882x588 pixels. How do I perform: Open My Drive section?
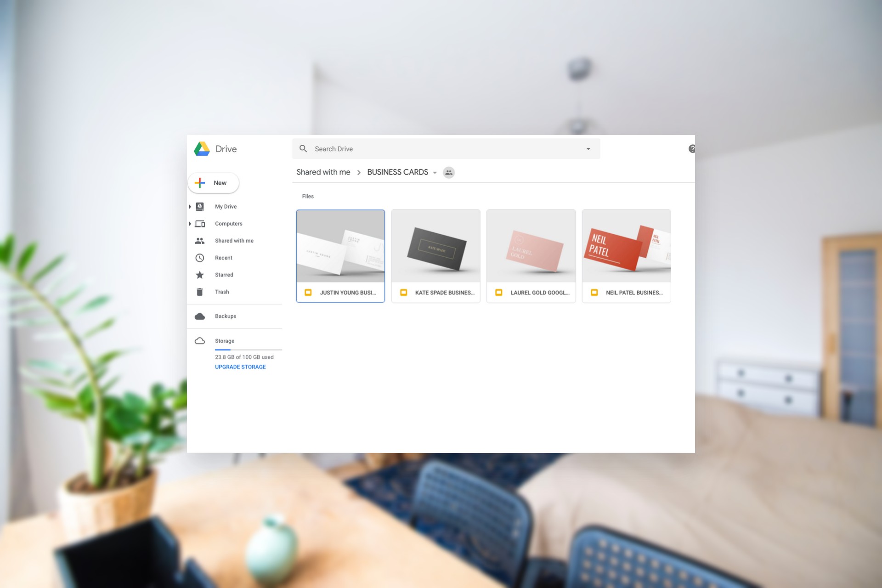(225, 206)
